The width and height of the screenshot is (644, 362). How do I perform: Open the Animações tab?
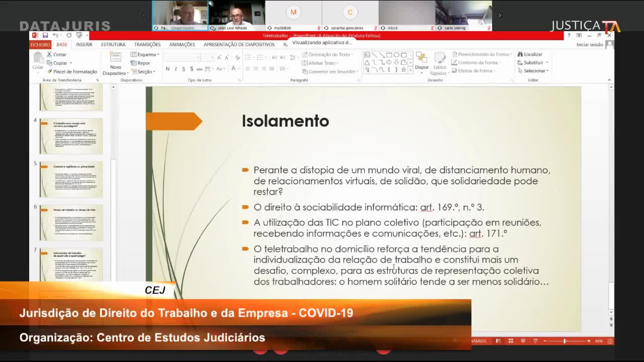click(x=181, y=44)
